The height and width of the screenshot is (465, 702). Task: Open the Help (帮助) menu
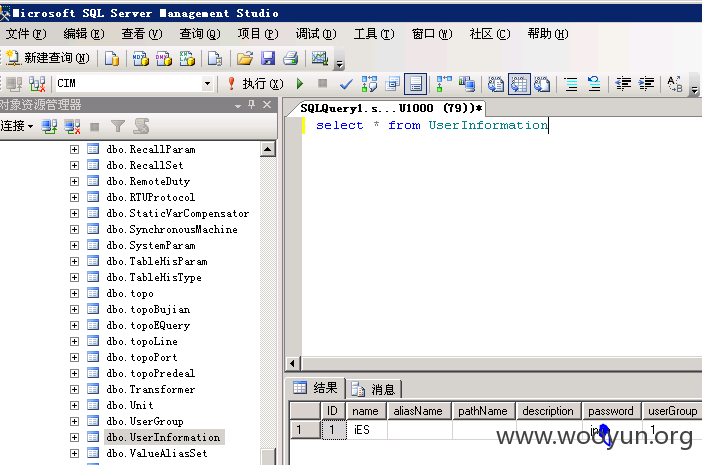(x=548, y=34)
